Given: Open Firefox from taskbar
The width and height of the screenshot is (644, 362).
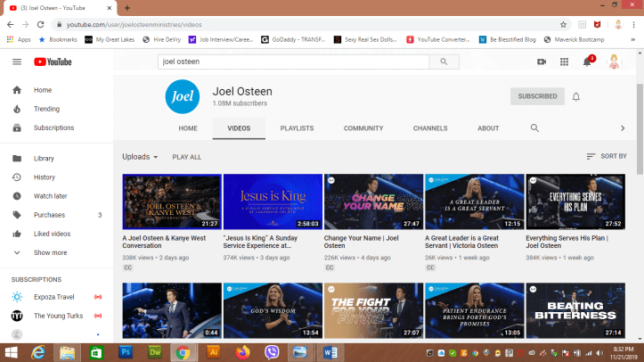Looking at the screenshot, I should [243, 352].
